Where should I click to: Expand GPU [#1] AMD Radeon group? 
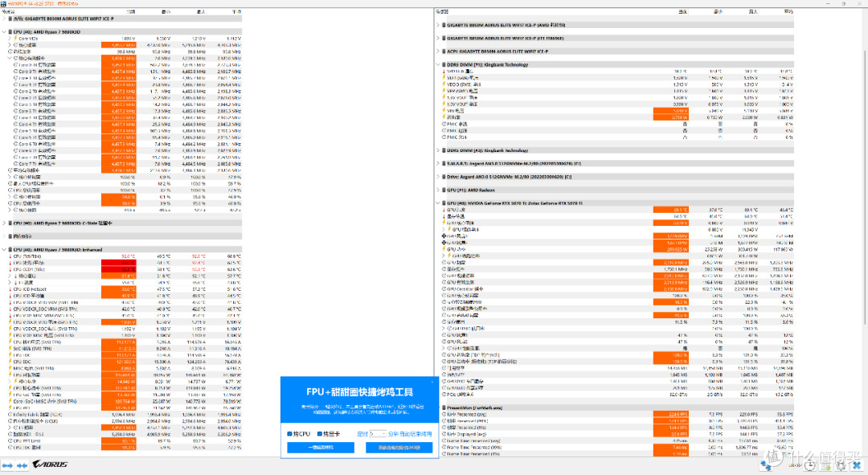click(x=438, y=190)
